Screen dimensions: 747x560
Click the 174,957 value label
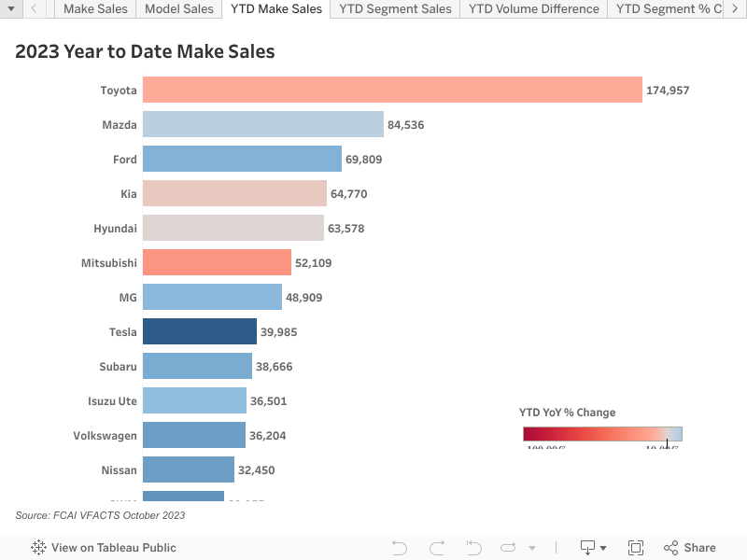[x=668, y=90]
